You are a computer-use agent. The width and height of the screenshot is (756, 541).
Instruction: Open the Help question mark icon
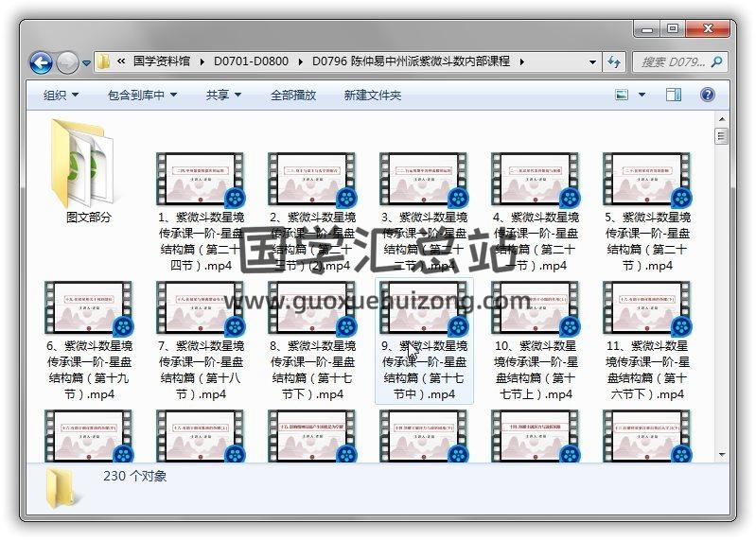point(707,95)
